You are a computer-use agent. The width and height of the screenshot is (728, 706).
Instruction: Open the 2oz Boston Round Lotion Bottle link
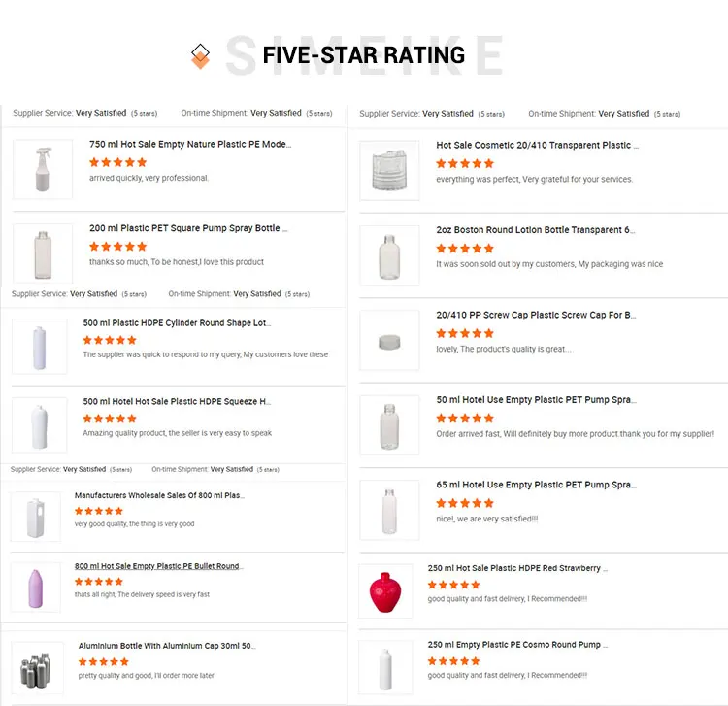click(x=536, y=230)
